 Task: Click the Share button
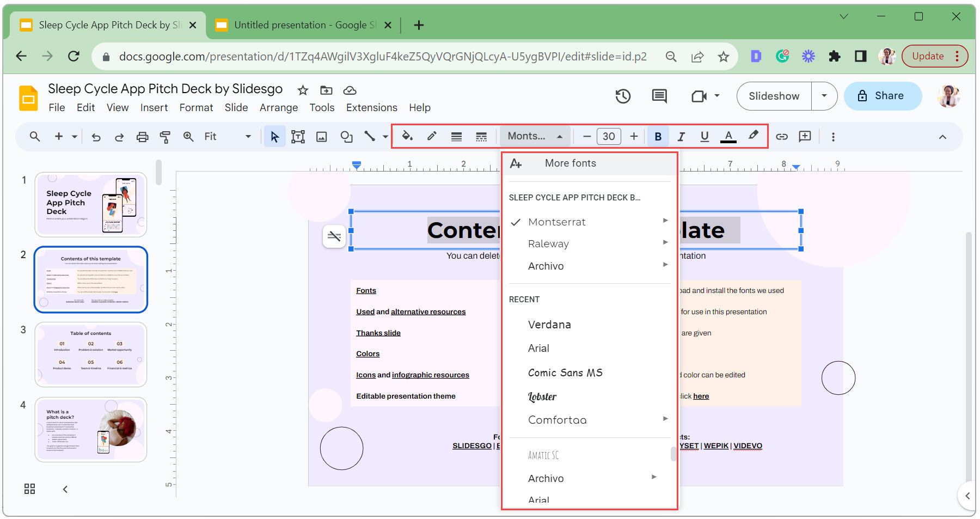point(882,96)
